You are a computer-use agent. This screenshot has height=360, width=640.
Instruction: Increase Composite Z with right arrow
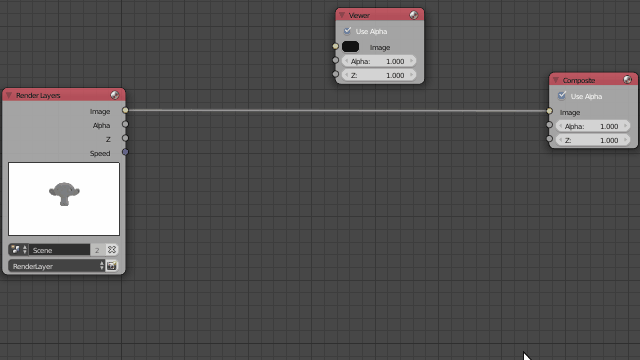coord(625,140)
